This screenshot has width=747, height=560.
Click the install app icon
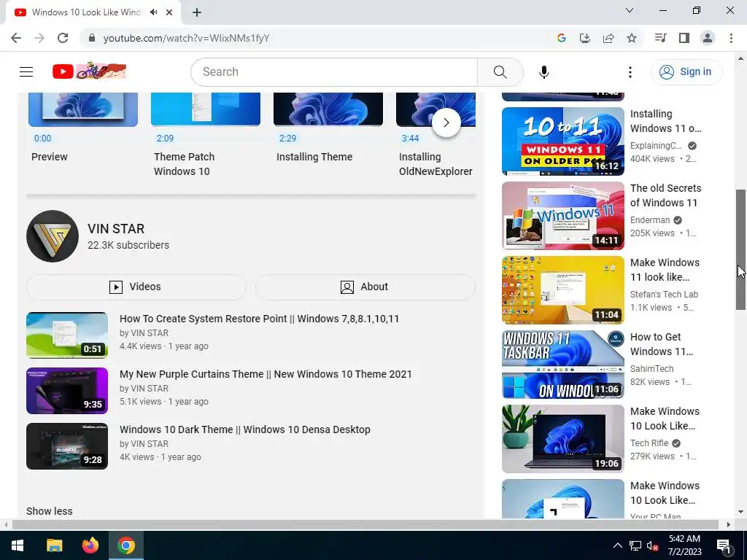584,38
